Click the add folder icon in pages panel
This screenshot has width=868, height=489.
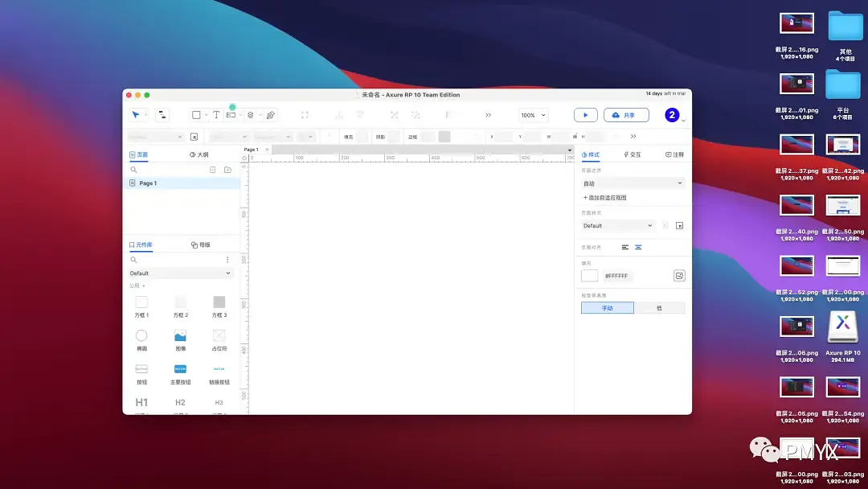(227, 170)
